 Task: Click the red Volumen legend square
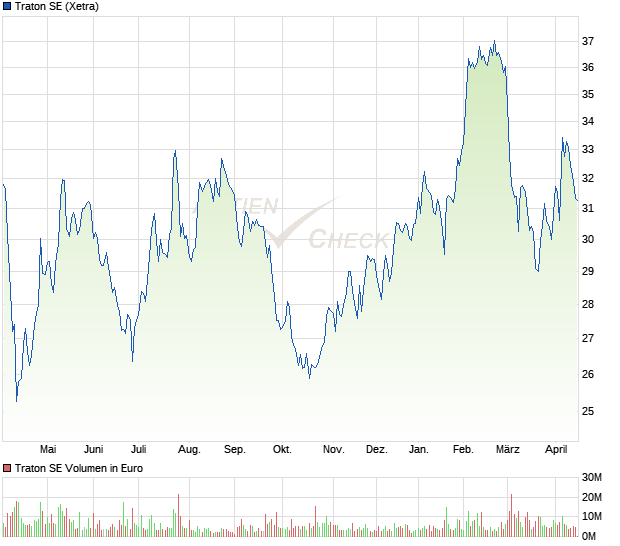coord(7,469)
